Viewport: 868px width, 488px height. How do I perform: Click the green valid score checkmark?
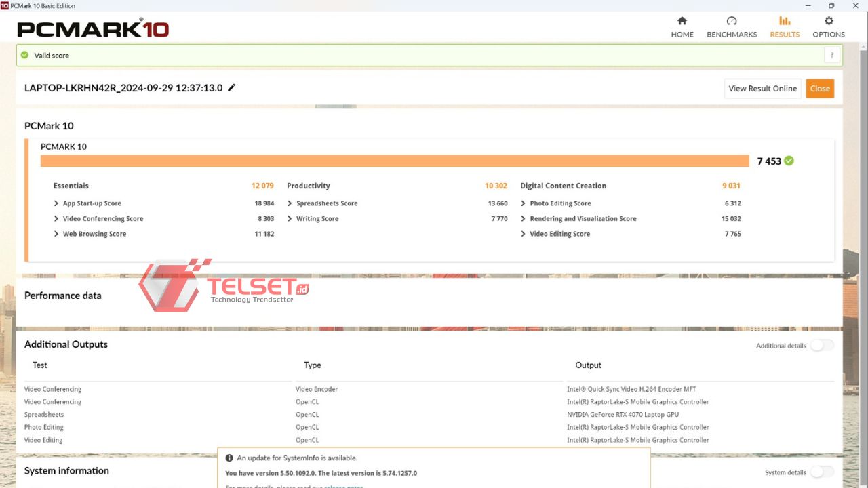(25, 56)
